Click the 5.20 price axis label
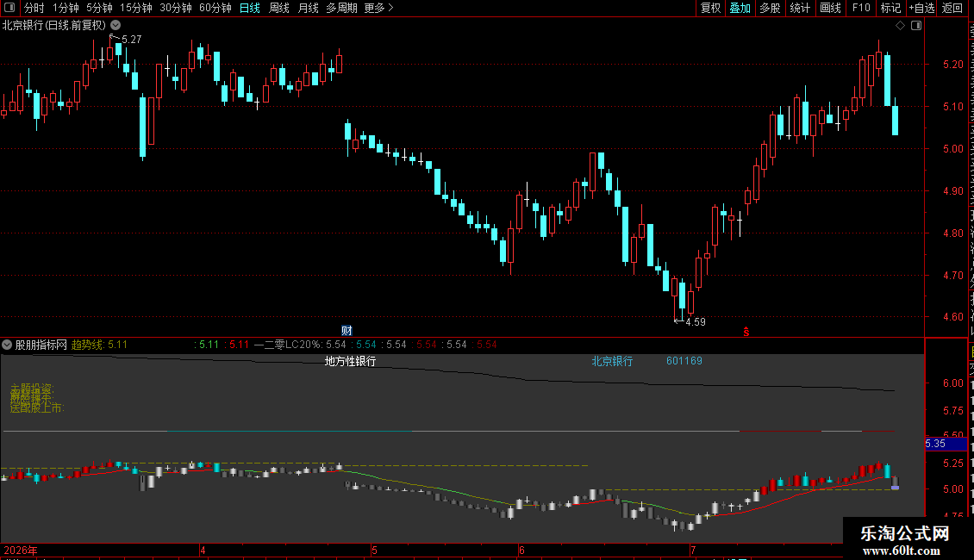974x560 pixels. [952, 65]
